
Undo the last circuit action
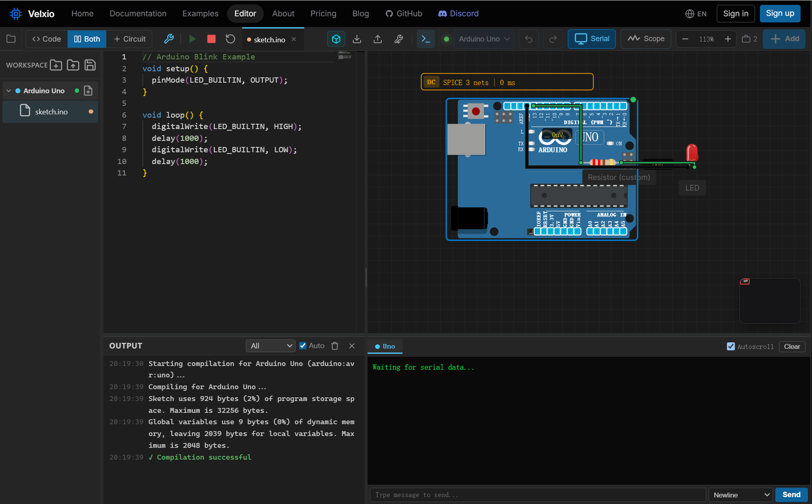click(529, 39)
